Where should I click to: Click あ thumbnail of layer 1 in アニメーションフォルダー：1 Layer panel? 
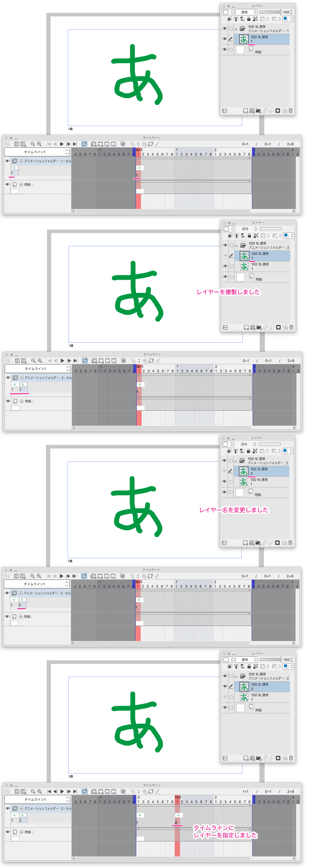pos(244,39)
